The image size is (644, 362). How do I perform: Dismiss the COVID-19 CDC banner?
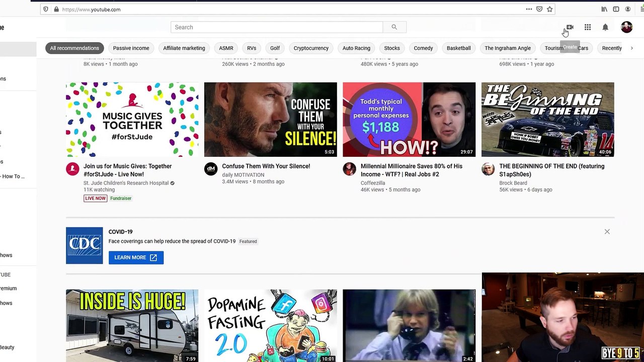(607, 232)
